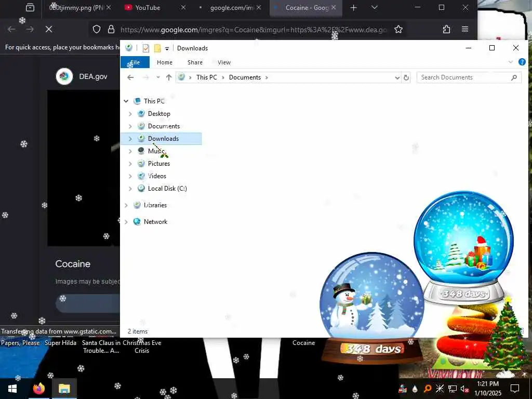Select This PC in the navigation tree
Screen dimensions: 532x399
(x=154, y=101)
